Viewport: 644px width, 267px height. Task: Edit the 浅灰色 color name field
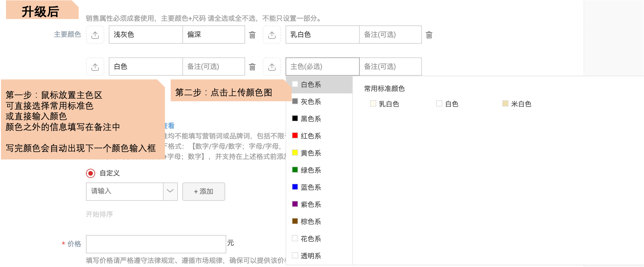(x=146, y=35)
